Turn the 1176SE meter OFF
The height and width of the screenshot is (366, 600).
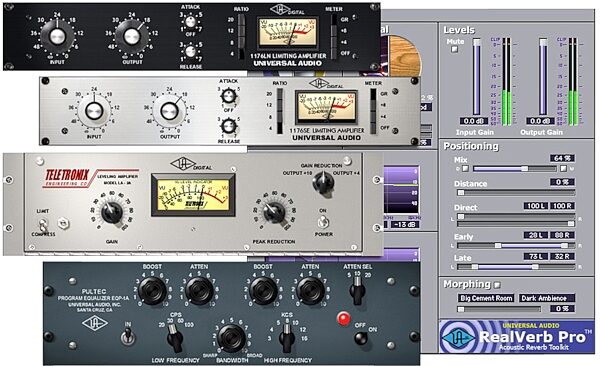click(x=373, y=128)
